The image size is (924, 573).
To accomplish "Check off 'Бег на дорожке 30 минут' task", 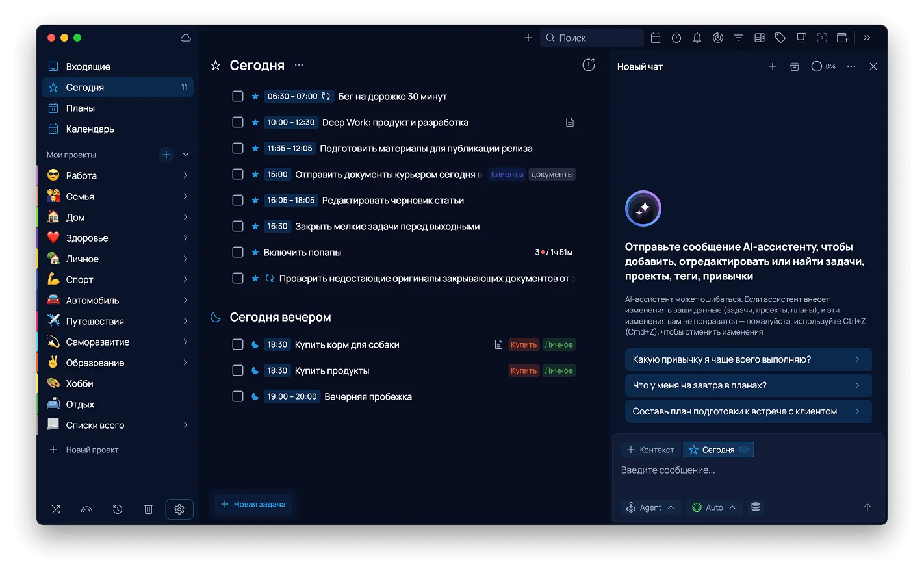I will pos(238,96).
